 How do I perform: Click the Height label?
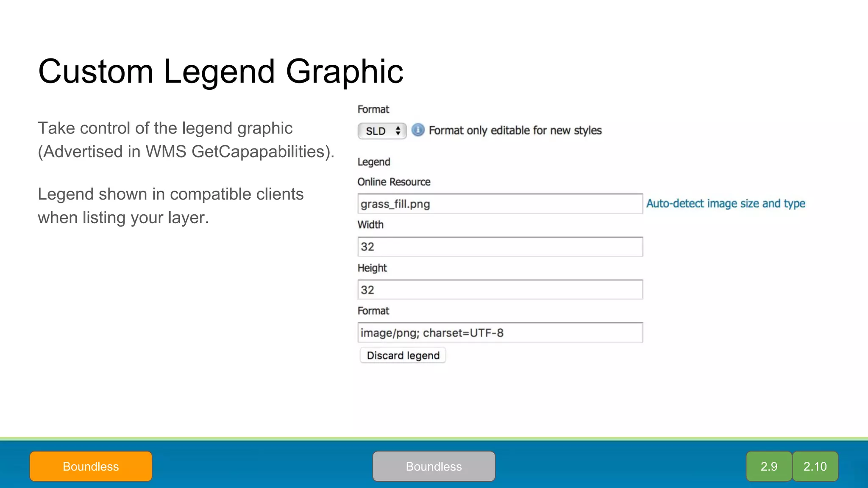point(372,268)
